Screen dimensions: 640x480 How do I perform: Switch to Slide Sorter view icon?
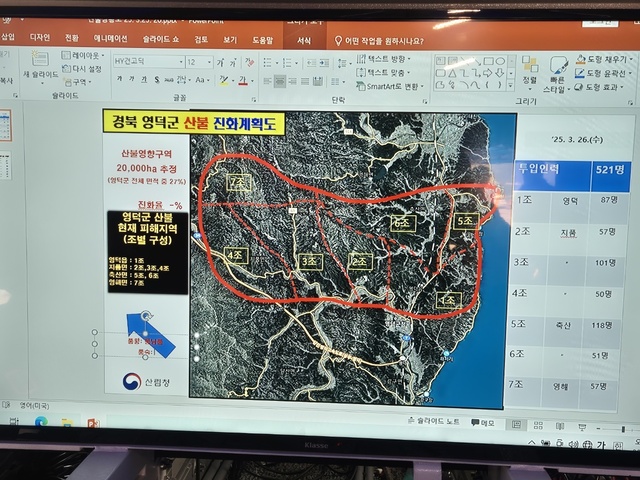[x=538, y=425]
